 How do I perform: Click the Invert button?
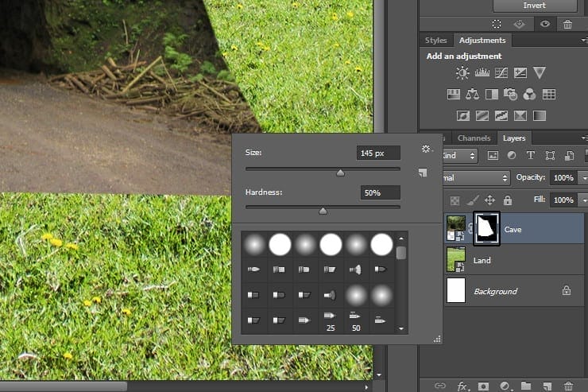click(x=535, y=6)
